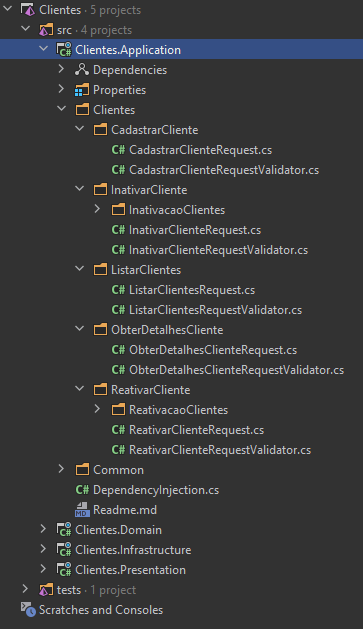Screen dimensions: 363x629
Task: Click the Common folder icon
Action: pyautogui.click(x=82, y=470)
